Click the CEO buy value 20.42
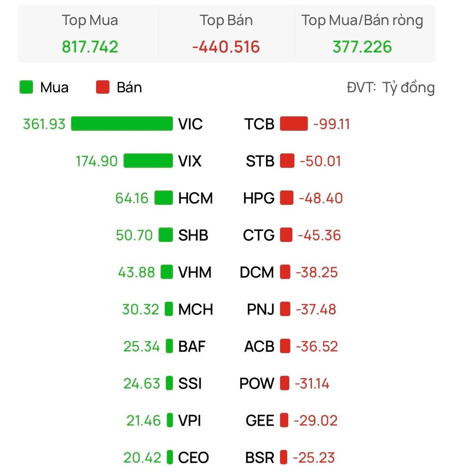The width and height of the screenshot is (453, 476). (142, 457)
